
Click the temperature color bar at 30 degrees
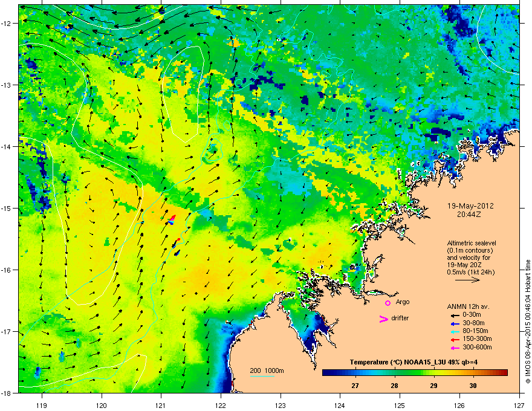(473, 372)
